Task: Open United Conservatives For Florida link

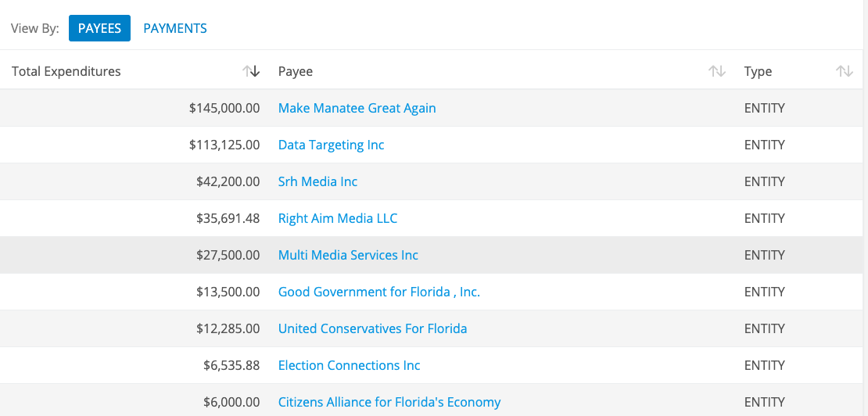Action: click(372, 328)
